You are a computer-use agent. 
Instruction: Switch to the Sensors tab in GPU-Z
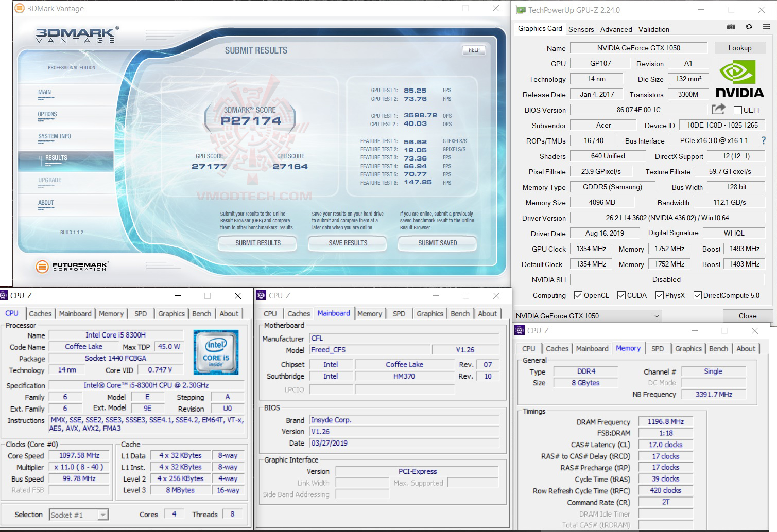click(581, 29)
